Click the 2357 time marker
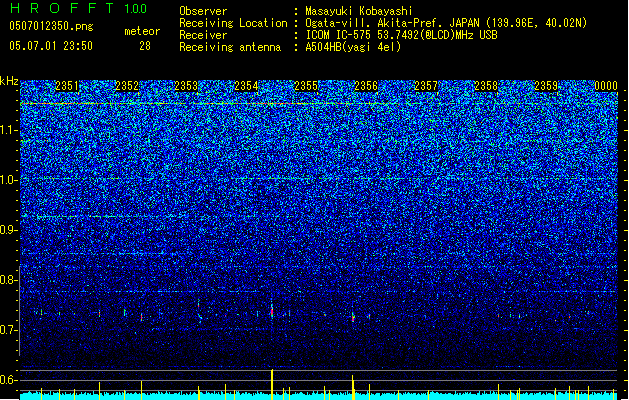Viewport: 629px width, 400px height. click(426, 86)
